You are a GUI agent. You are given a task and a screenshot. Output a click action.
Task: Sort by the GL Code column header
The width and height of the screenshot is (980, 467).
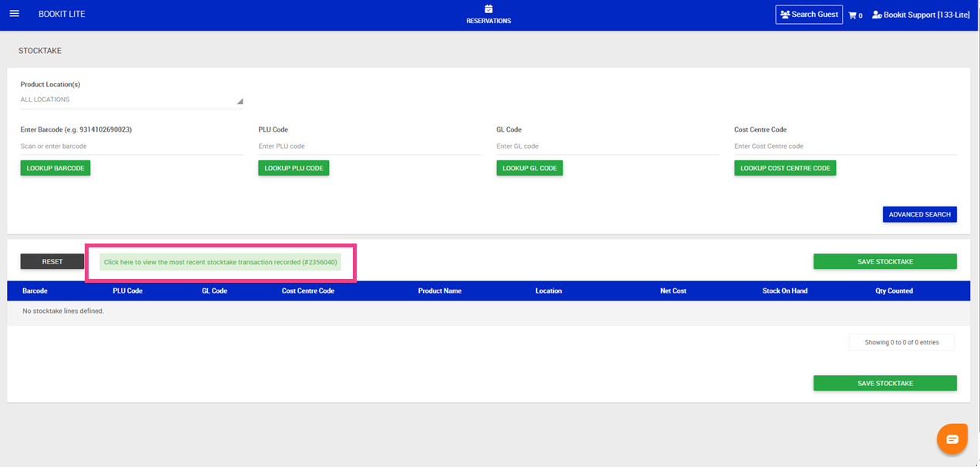[x=214, y=291]
